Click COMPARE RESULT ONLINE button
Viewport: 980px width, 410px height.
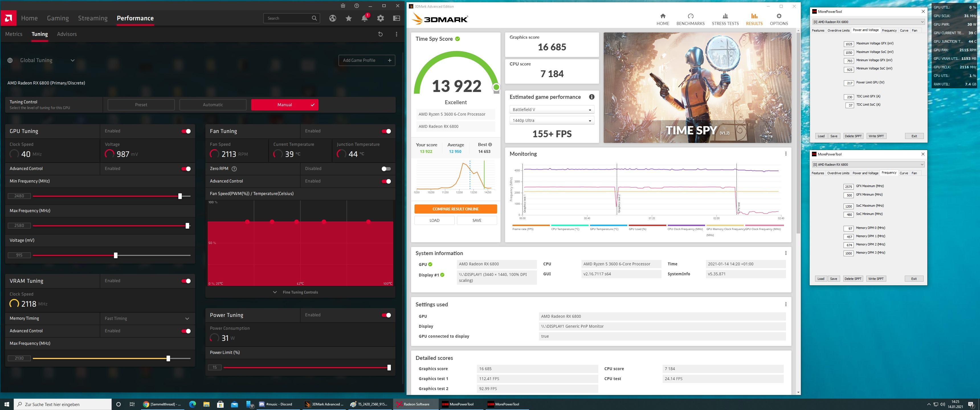455,209
